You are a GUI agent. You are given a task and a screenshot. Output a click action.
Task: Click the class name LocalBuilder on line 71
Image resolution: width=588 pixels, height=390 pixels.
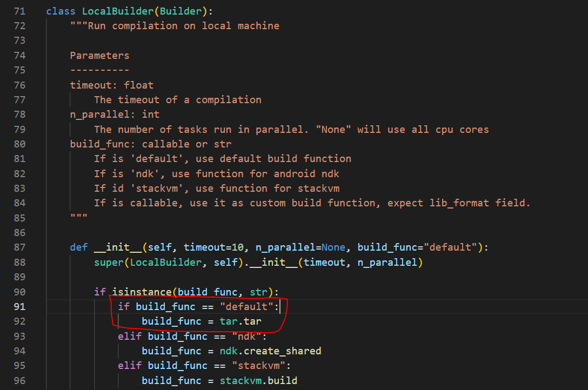pos(118,11)
